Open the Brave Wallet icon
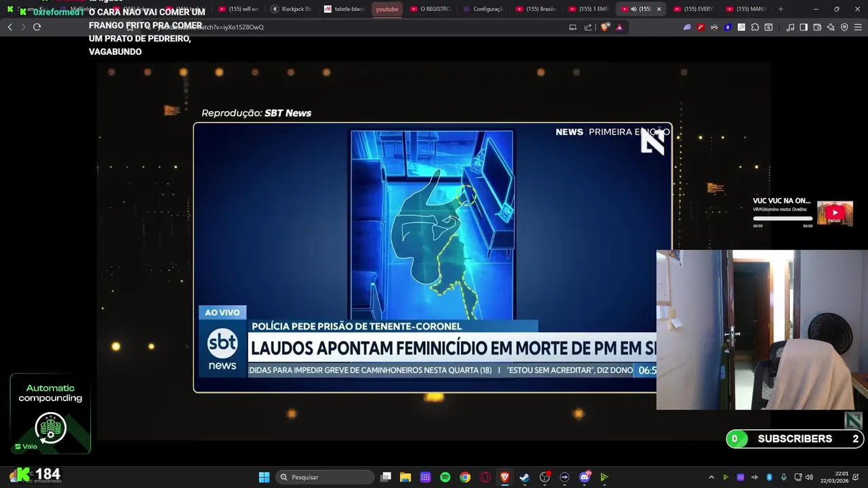This screenshot has width=868, height=488. coord(817,27)
